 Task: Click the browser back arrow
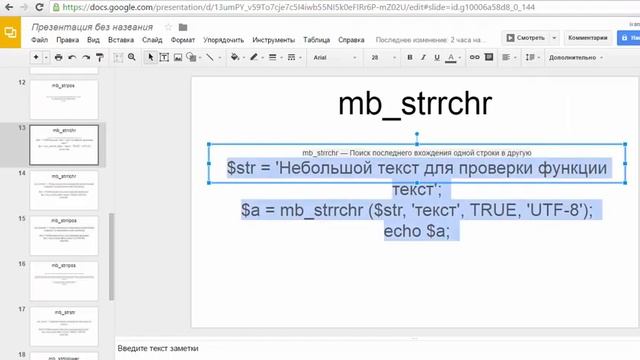[x=9, y=7]
